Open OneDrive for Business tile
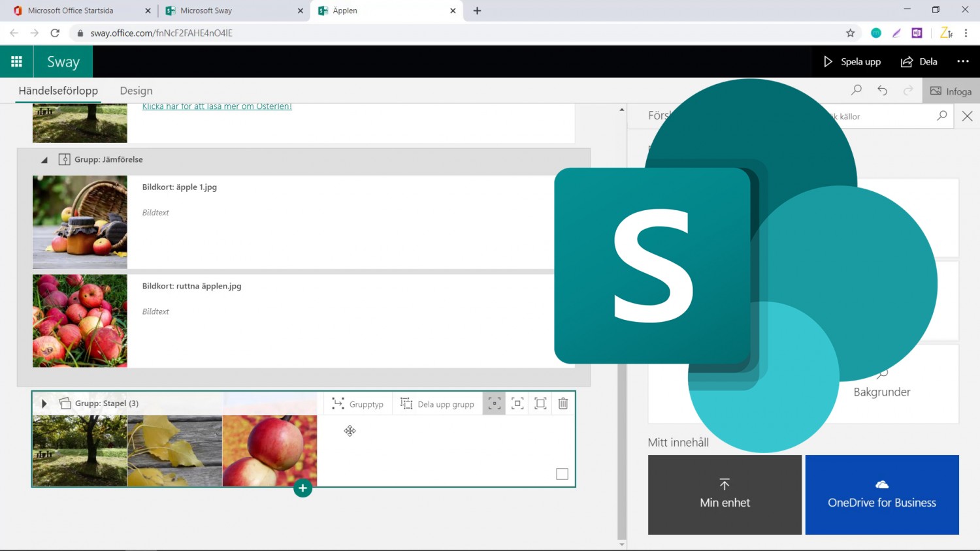 pos(882,495)
